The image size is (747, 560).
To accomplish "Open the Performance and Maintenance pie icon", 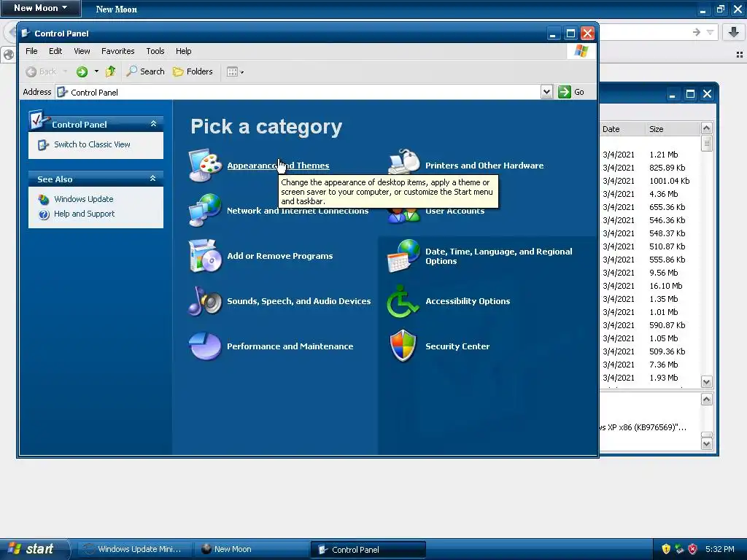I will click(205, 346).
